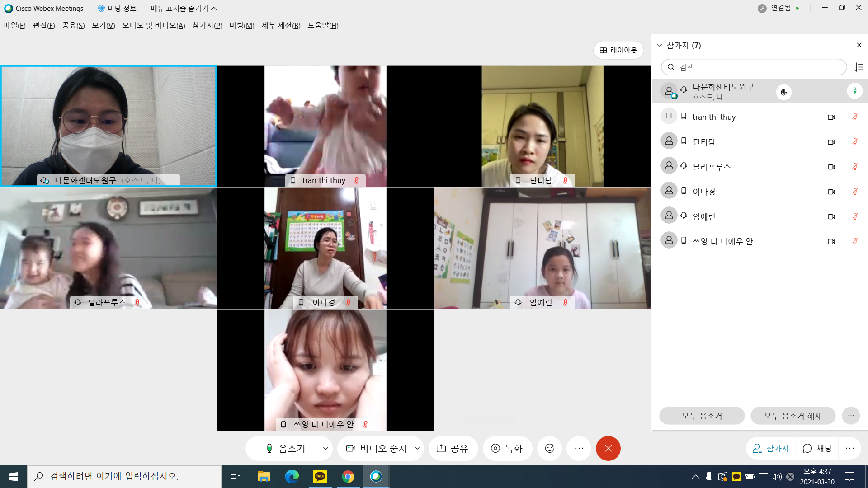Unmute tran thi thuy in participant list
This screenshot has width=868, height=488.
click(854, 117)
